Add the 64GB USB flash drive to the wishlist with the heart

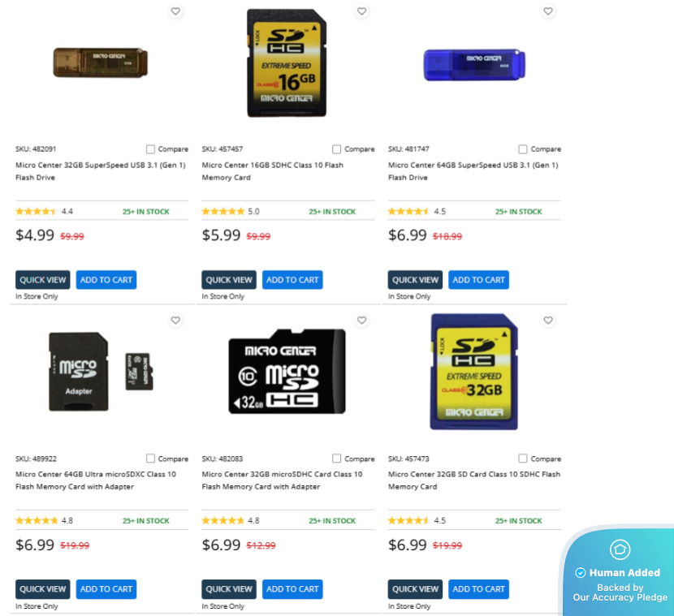pos(548,11)
